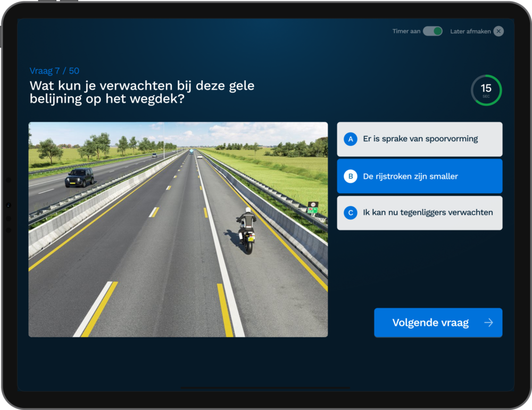Image resolution: width=532 pixels, height=410 pixels.
Task: Click the X icon beside "Later afmaken"
Action: (x=498, y=31)
